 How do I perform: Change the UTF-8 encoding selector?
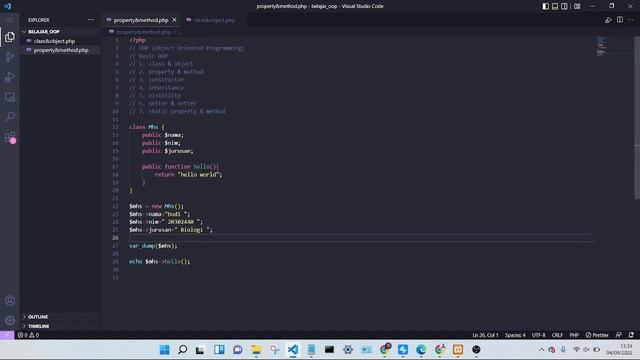[x=538, y=335]
